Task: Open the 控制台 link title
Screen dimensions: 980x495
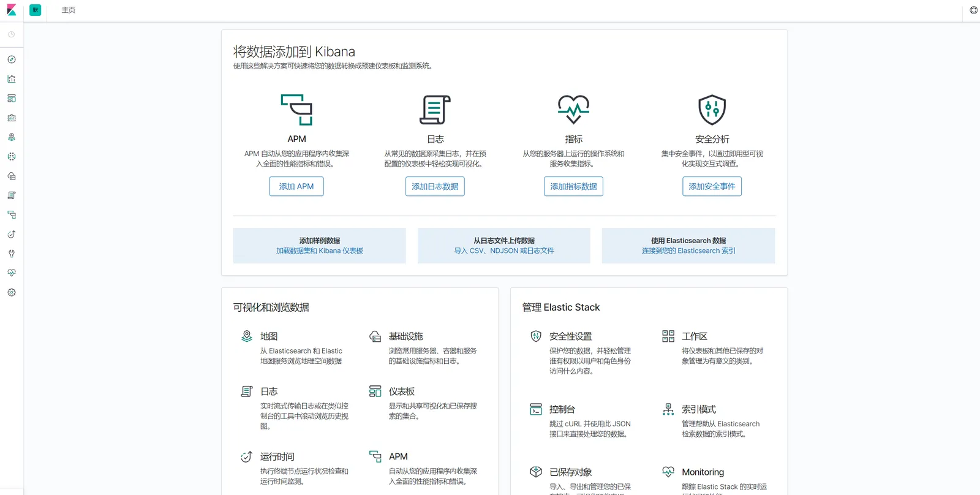Action: coord(562,409)
